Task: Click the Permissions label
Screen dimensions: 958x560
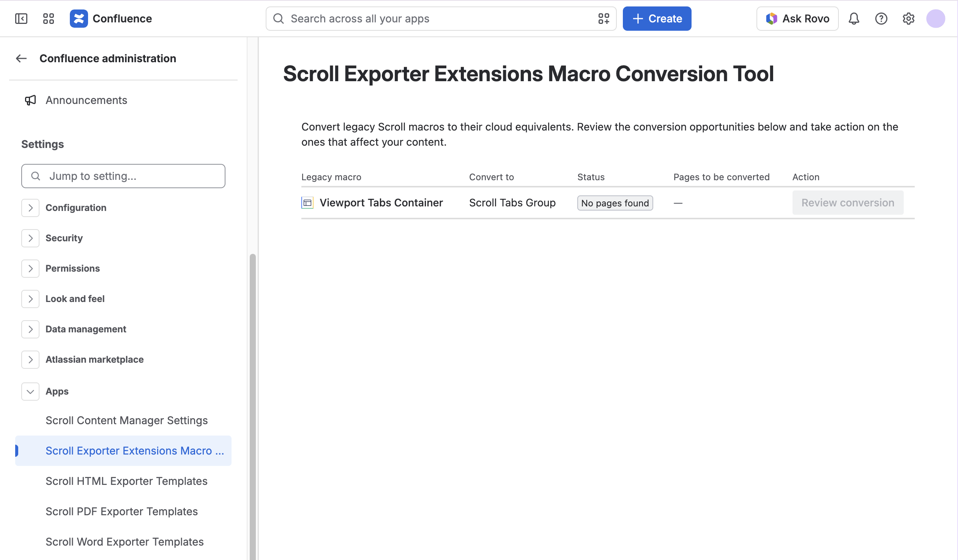Action: (x=72, y=269)
